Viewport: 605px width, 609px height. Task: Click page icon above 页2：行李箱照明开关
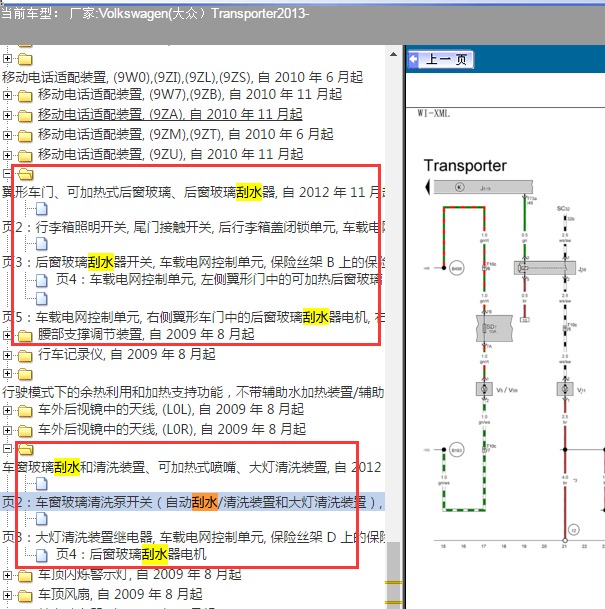42,209
